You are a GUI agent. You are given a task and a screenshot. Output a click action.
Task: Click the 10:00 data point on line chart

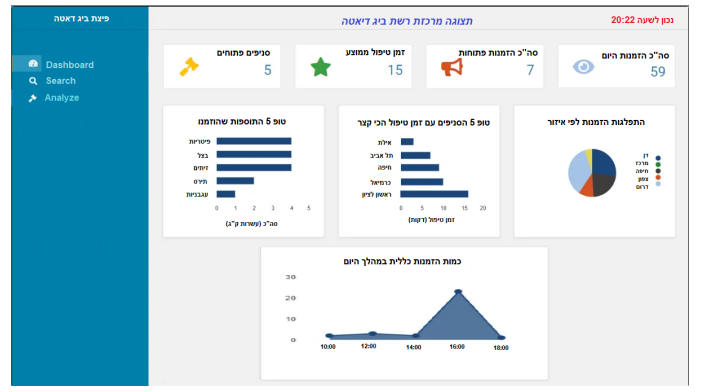click(329, 336)
